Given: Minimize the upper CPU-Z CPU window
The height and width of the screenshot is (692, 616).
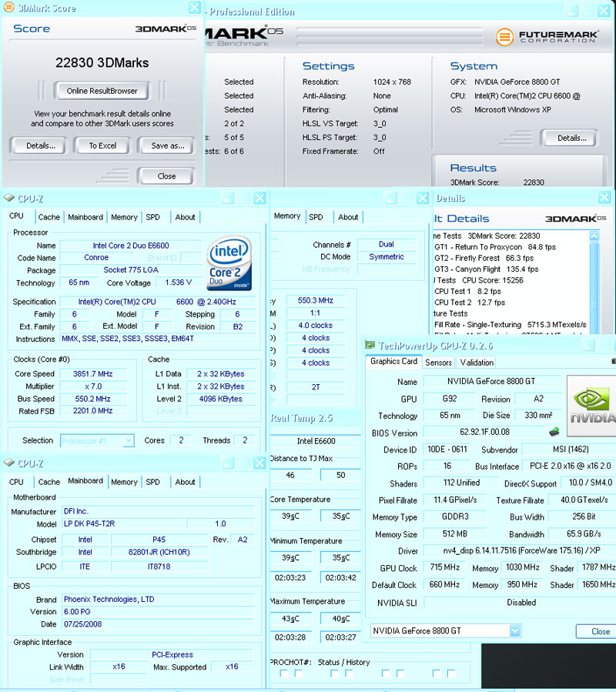Looking at the screenshot, I should (228, 198).
